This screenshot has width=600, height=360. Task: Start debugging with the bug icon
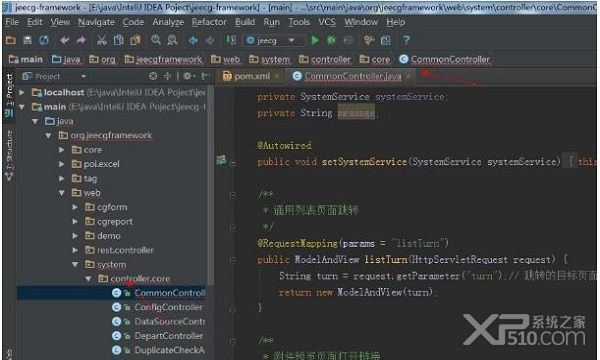pyautogui.click(x=331, y=40)
